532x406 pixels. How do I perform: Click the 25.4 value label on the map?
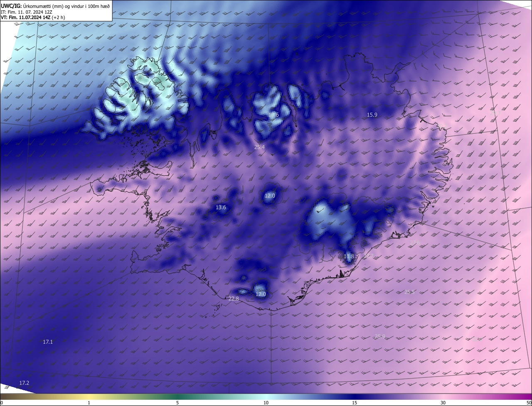(259, 147)
